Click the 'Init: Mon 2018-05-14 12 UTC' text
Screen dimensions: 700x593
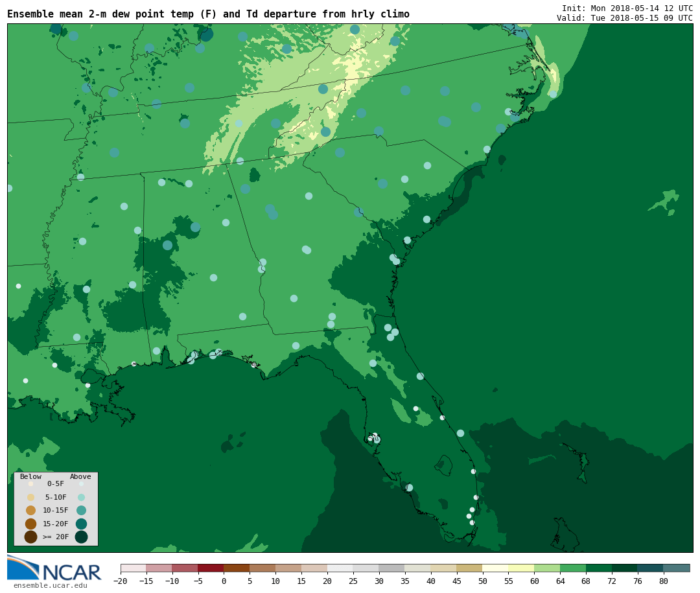[x=627, y=8]
